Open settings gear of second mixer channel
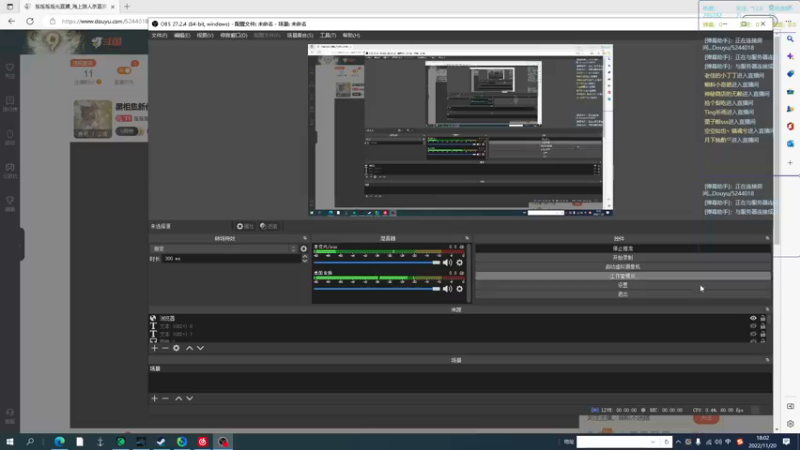The image size is (800, 450). tap(460, 289)
